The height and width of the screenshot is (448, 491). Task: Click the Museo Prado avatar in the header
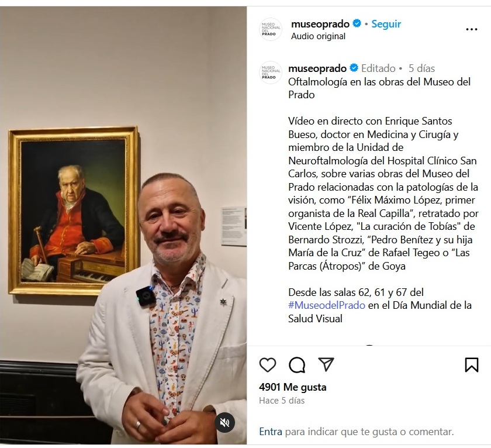270,29
